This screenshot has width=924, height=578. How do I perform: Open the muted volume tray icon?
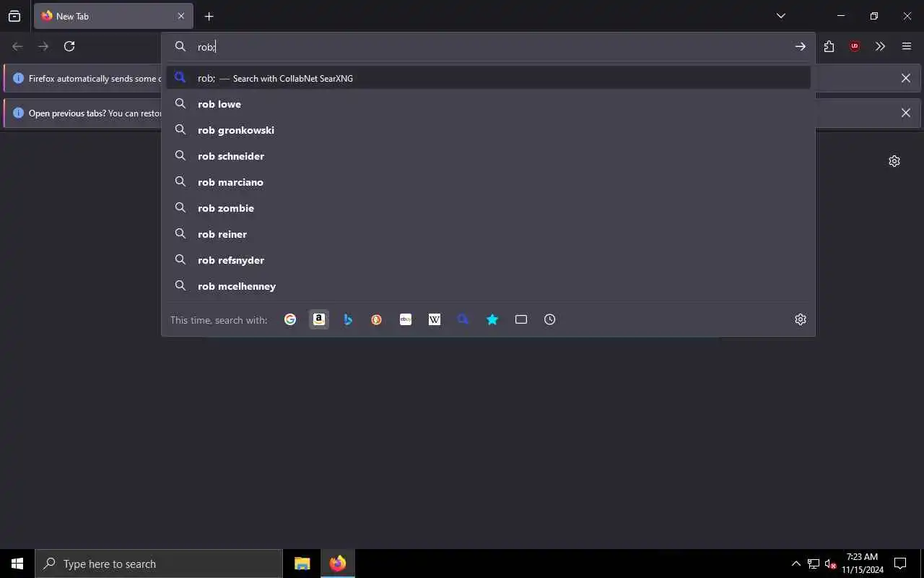point(830,564)
